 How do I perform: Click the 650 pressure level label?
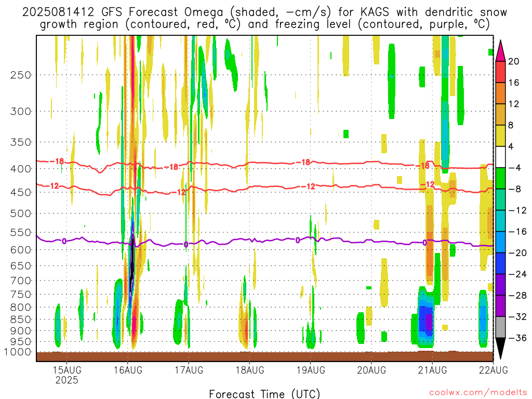coord(20,265)
